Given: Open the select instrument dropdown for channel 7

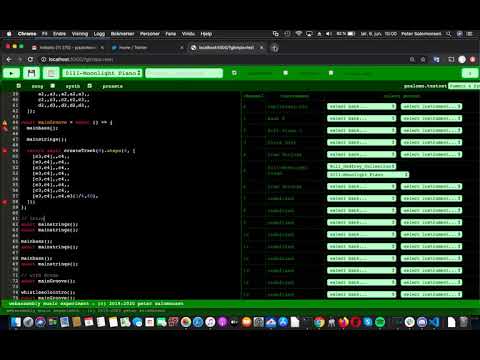Looking at the screenshot, I should click(x=431, y=198).
